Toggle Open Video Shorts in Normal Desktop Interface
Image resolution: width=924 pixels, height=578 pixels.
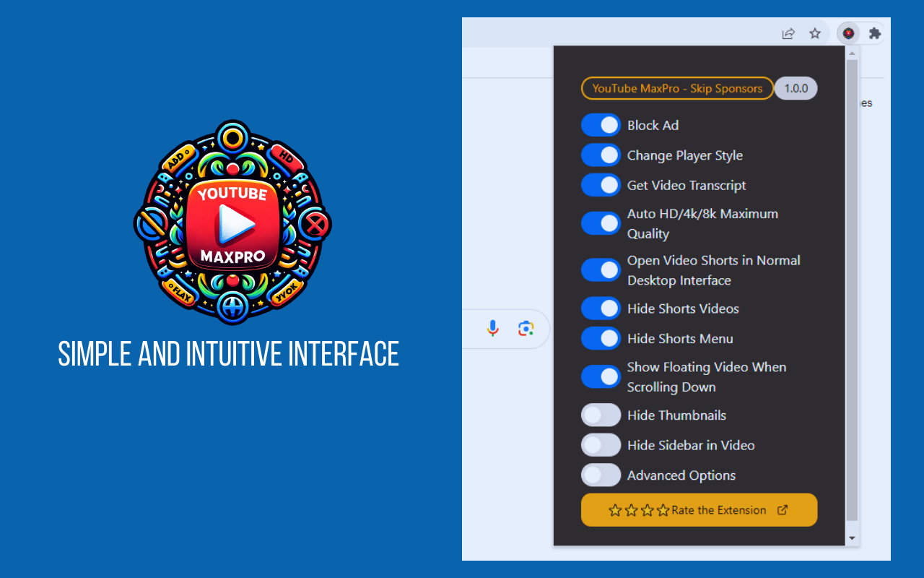(x=601, y=270)
